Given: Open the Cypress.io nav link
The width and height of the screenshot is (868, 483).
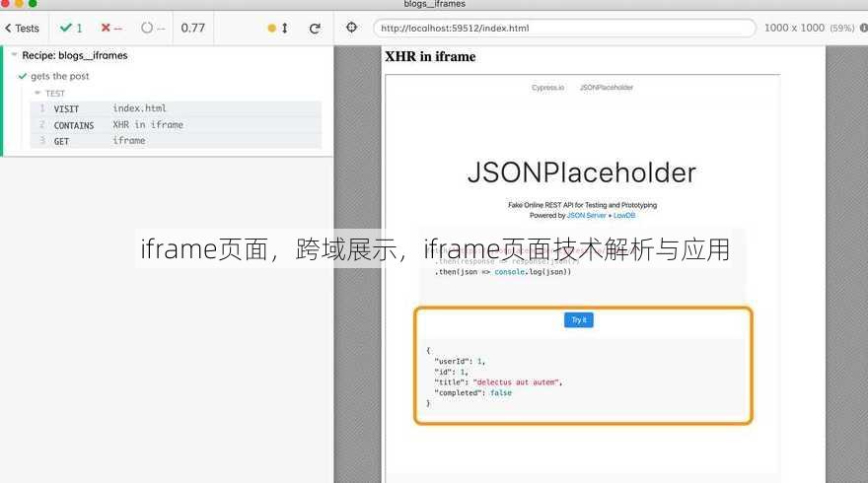Looking at the screenshot, I should point(547,88).
